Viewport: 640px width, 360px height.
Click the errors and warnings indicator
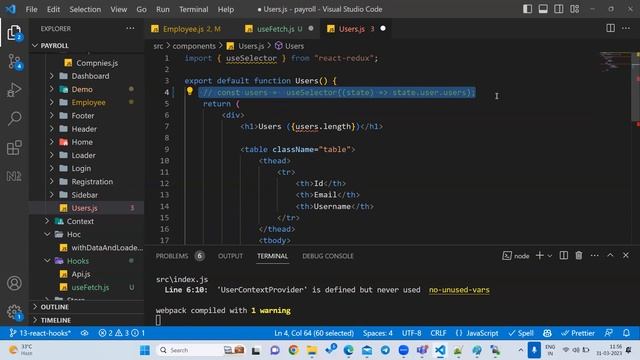(122, 333)
